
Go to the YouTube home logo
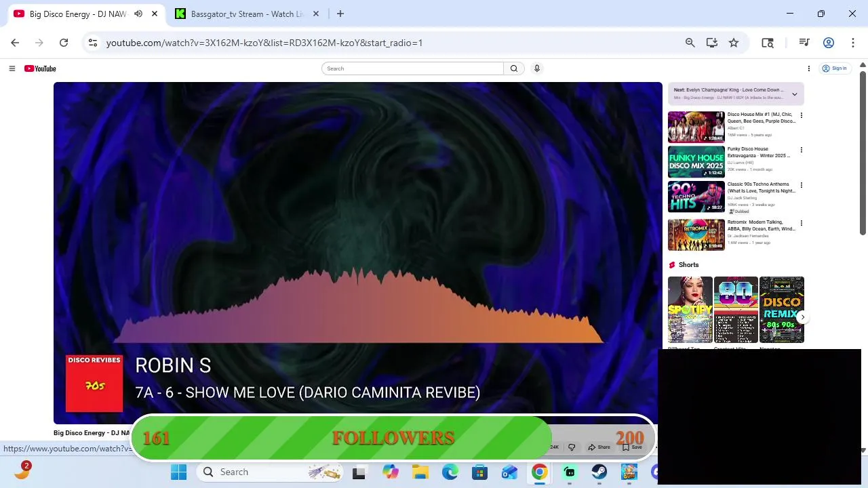click(x=40, y=68)
